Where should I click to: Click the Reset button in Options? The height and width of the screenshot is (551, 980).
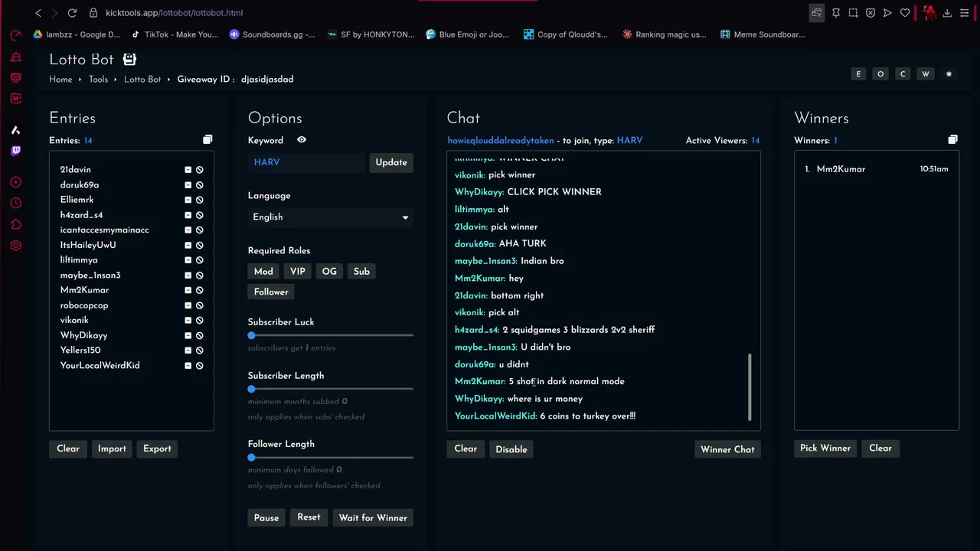309,517
